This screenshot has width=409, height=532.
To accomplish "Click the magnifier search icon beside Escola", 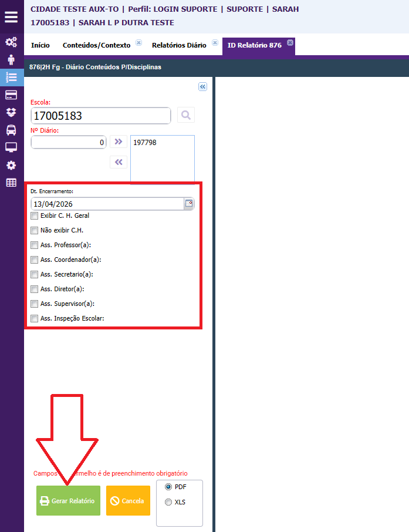I will pos(186,115).
